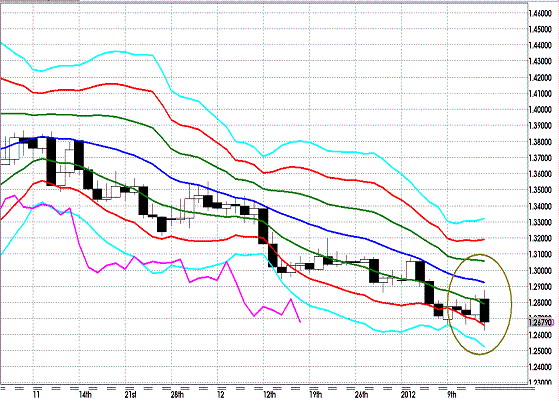Select the 1.40000 price level label
The image size is (559, 401).
(x=540, y=110)
